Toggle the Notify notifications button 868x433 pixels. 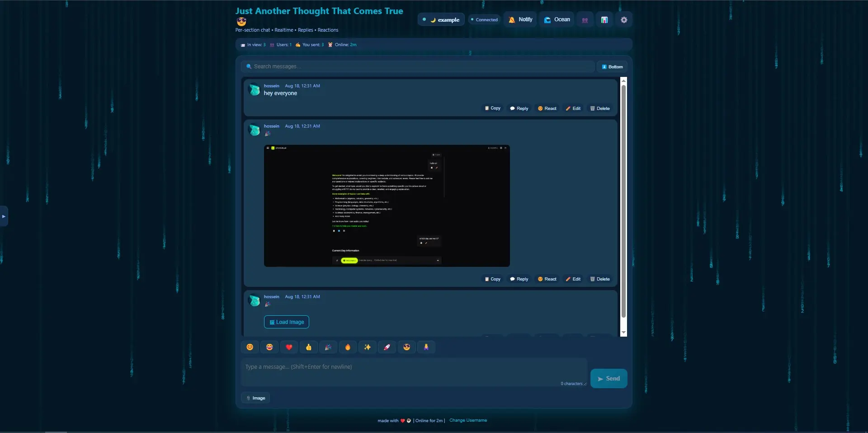click(520, 19)
